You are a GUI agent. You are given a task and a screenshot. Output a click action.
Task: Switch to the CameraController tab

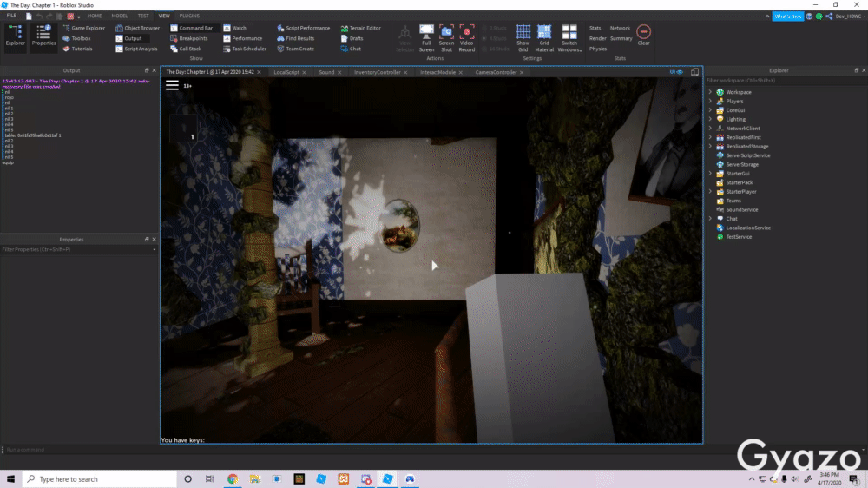496,72
